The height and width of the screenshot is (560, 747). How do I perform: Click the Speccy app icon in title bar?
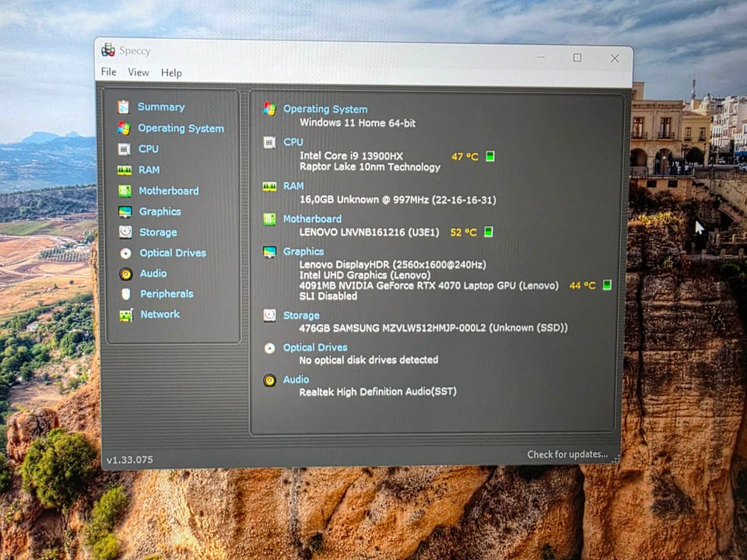tap(108, 50)
